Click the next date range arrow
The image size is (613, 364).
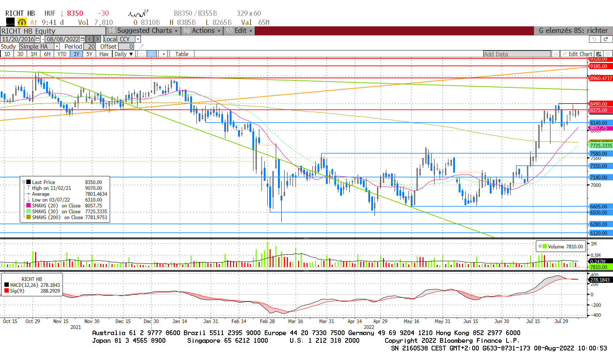point(97,39)
